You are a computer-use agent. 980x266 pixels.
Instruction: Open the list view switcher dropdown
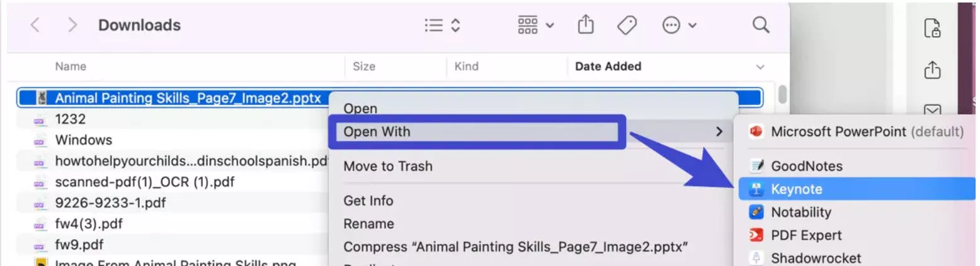[x=442, y=25]
